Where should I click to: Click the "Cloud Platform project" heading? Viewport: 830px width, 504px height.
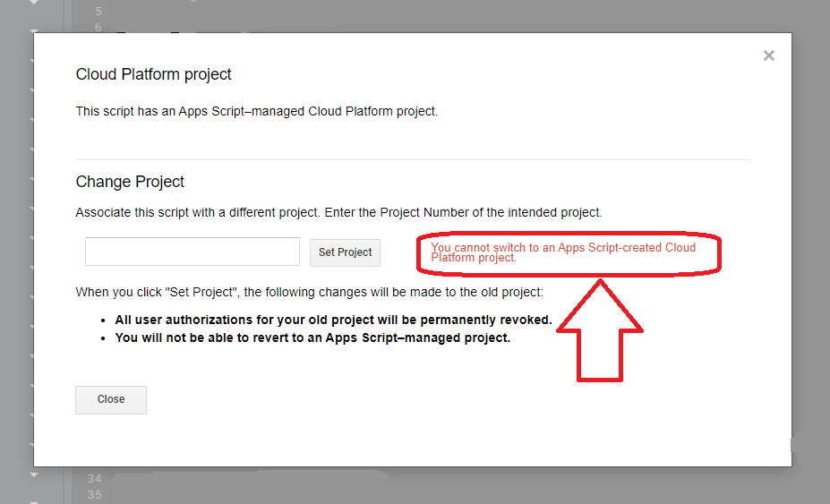pyautogui.click(x=154, y=74)
